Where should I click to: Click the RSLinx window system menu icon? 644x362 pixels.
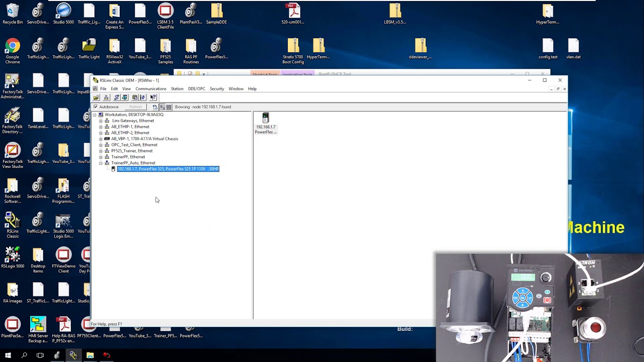coord(96,80)
